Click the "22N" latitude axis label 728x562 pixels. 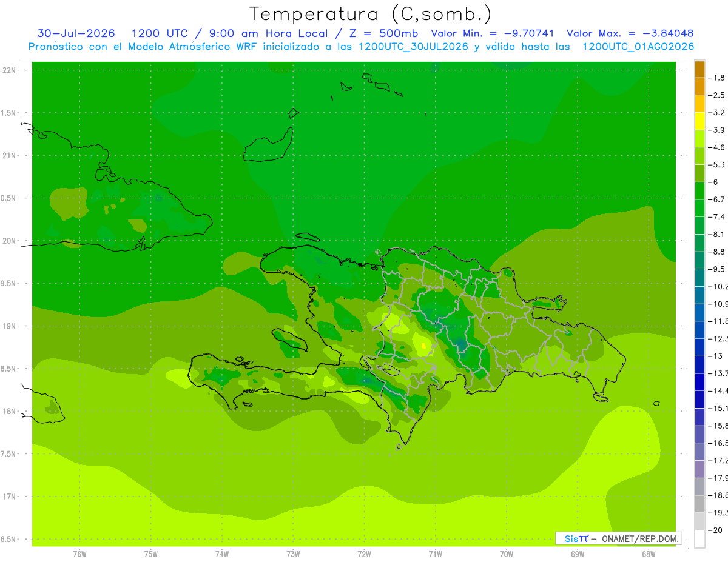[x=9, y=70]
